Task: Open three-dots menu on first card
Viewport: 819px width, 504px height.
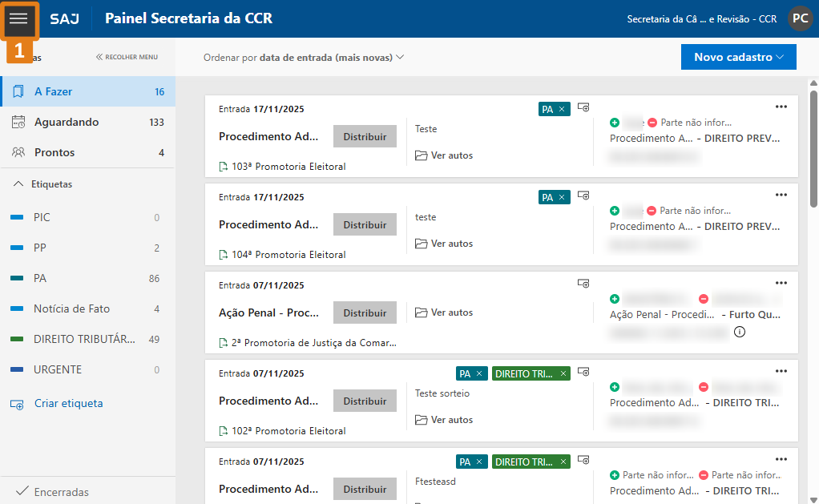Action: coord(781,107)
